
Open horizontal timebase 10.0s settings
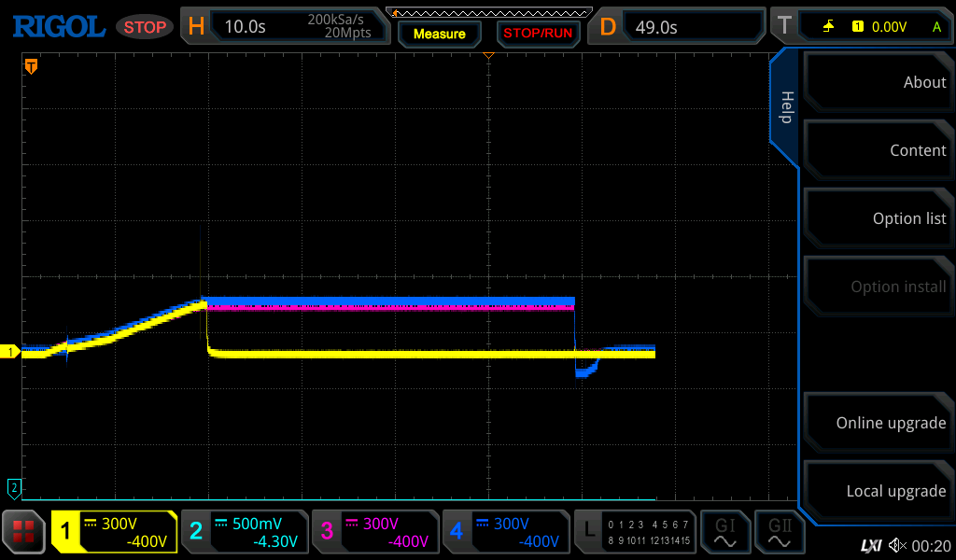(285, 27)
